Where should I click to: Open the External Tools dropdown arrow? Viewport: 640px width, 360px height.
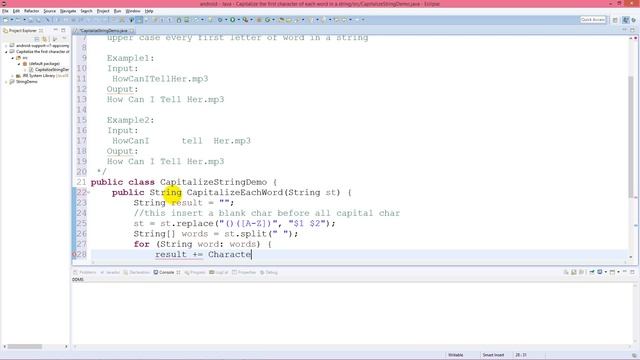[251, 20]
